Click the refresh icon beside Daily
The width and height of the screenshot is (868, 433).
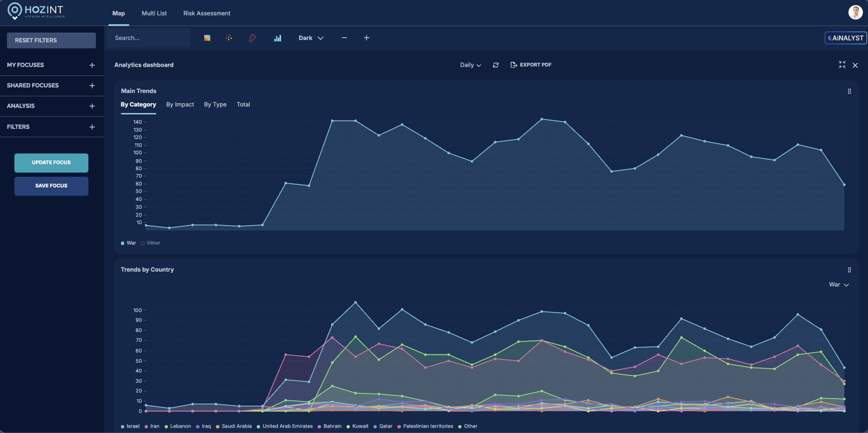[496, 65]
